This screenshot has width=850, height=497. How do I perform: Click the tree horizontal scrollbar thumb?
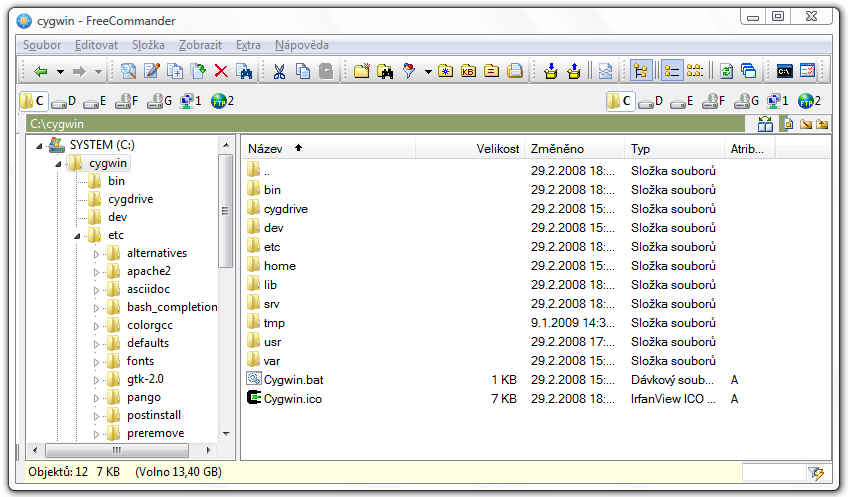(117, 450)
